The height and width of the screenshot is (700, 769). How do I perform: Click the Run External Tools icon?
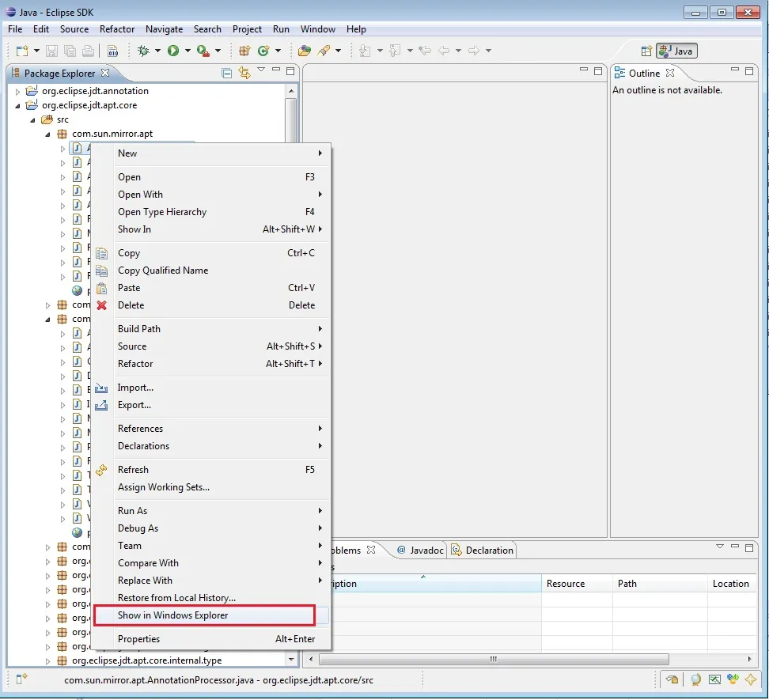(203, 51)
